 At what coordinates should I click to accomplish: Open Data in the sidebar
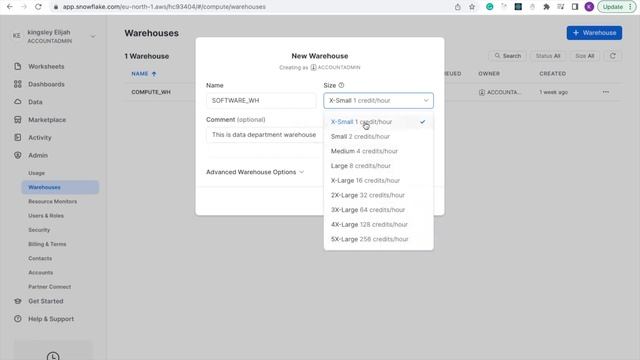[x=35, y=102]
